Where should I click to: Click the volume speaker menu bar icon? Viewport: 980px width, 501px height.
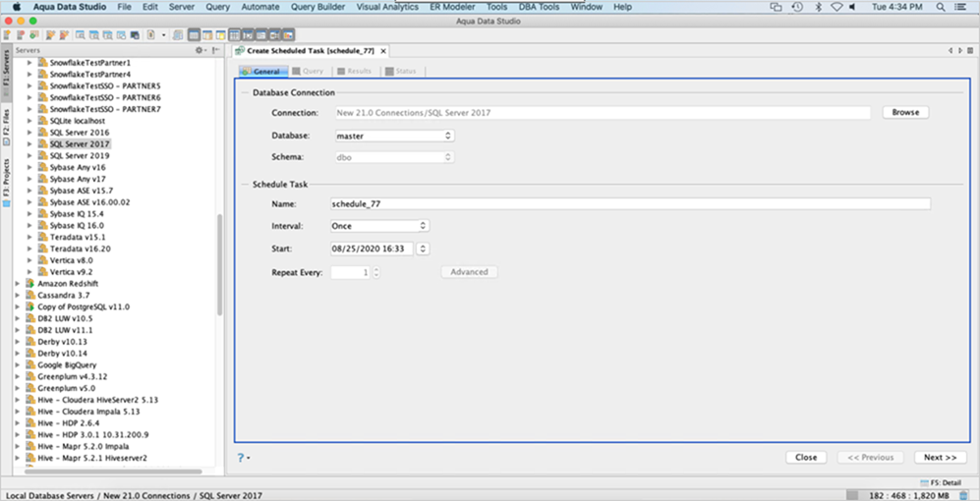(x=852, y=7)
